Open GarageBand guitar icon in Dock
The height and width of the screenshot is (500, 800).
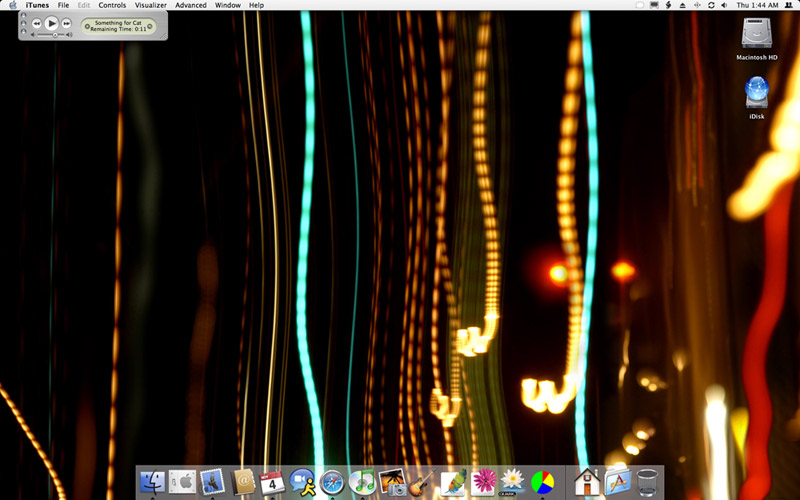point(422,482)
